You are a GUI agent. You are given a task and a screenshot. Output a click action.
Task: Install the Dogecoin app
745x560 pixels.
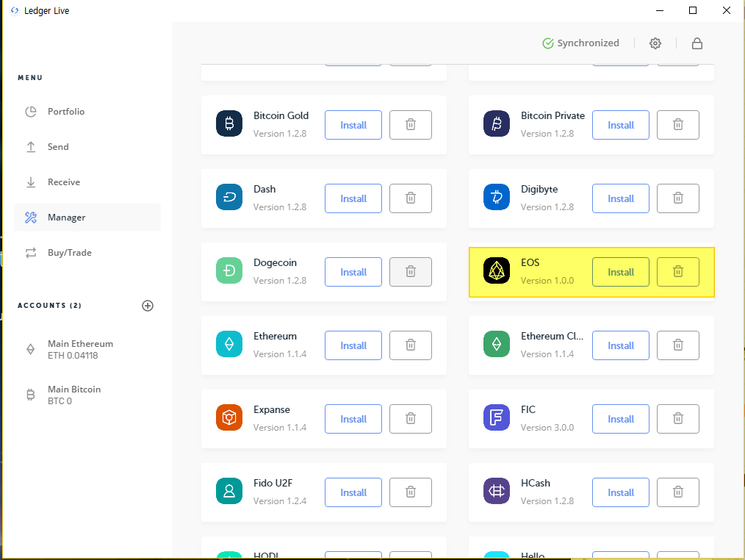(x=353, y=272)
